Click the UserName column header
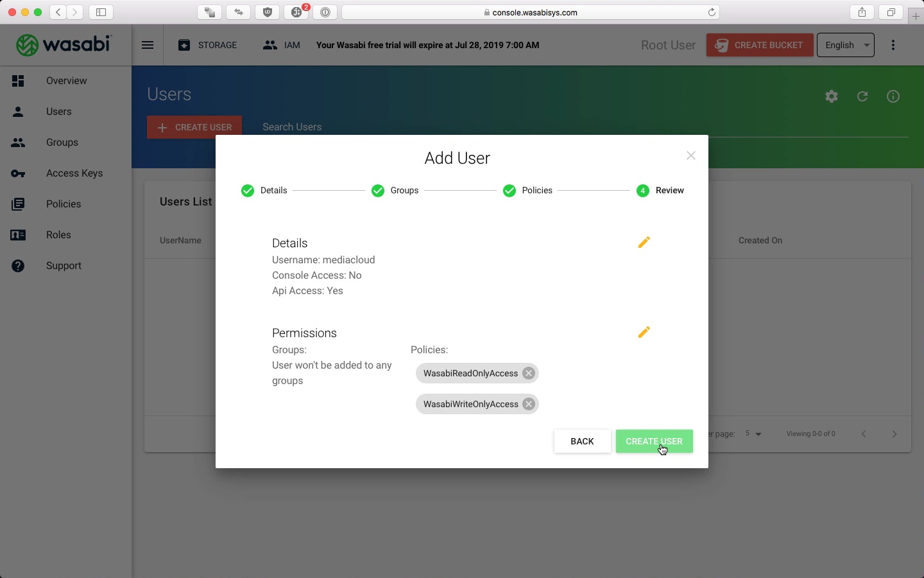The height and width of the screenshot is (578, 924). pos(180,240)
